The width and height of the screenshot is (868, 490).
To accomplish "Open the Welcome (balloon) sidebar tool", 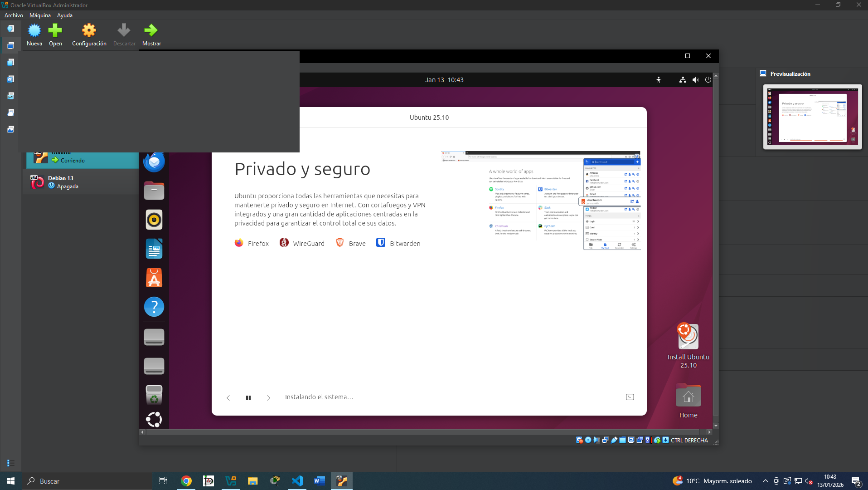I will [10, 29].
